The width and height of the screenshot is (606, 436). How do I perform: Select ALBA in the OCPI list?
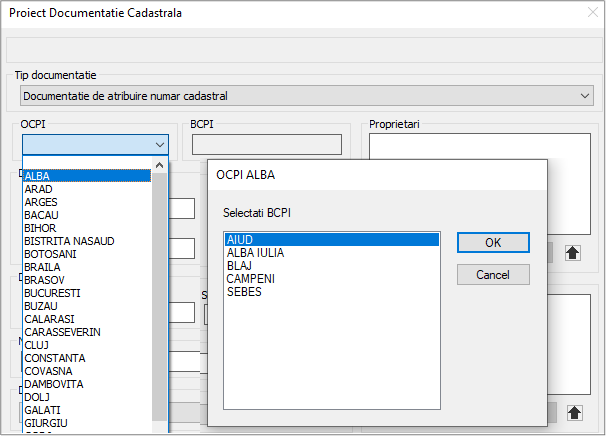click(x=86, y=176)
